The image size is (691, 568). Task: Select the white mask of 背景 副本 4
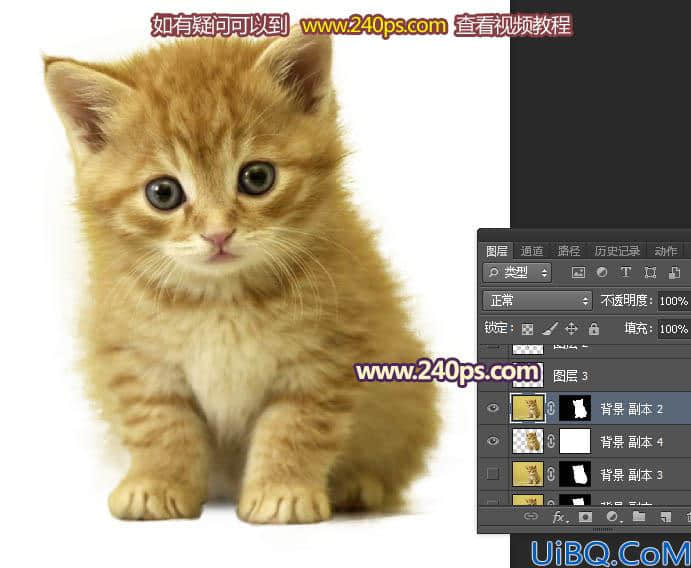point(575,442)
